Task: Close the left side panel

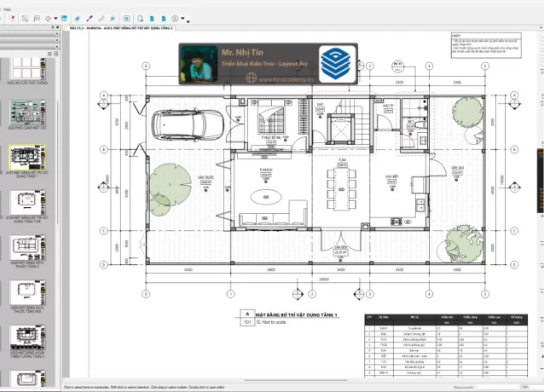Action: [57, 27]
